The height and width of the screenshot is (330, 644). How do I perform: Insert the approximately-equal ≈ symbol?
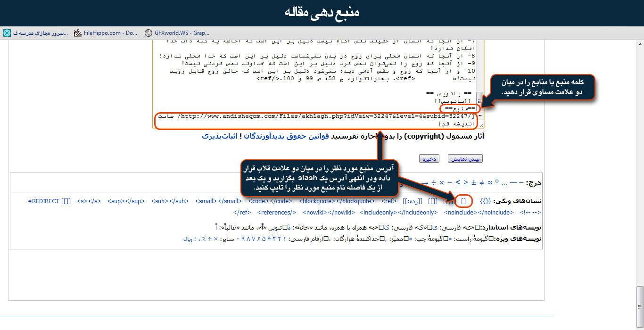click(490, 182)
